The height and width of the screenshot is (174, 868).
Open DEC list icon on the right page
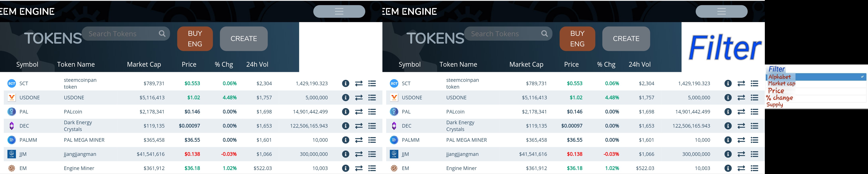point(754,126)
